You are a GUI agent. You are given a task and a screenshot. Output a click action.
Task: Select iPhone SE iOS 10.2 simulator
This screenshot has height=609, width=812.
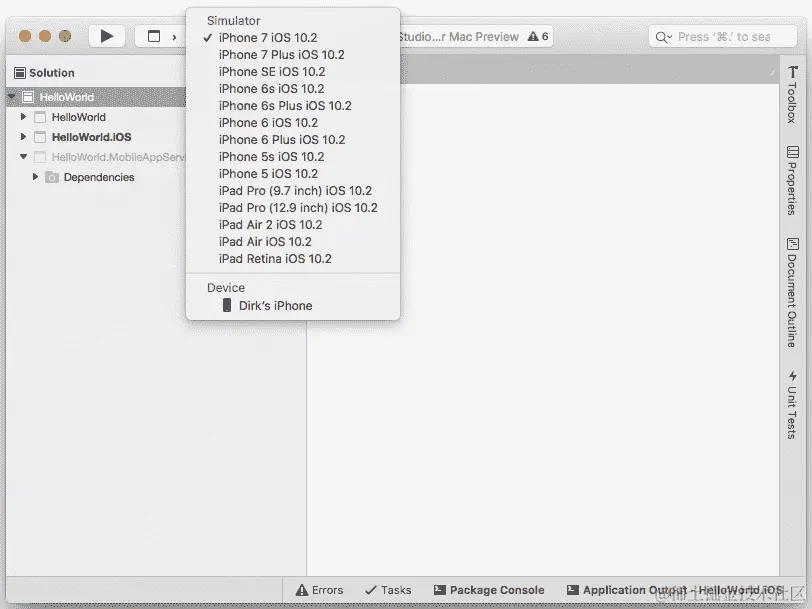[293, 71]
